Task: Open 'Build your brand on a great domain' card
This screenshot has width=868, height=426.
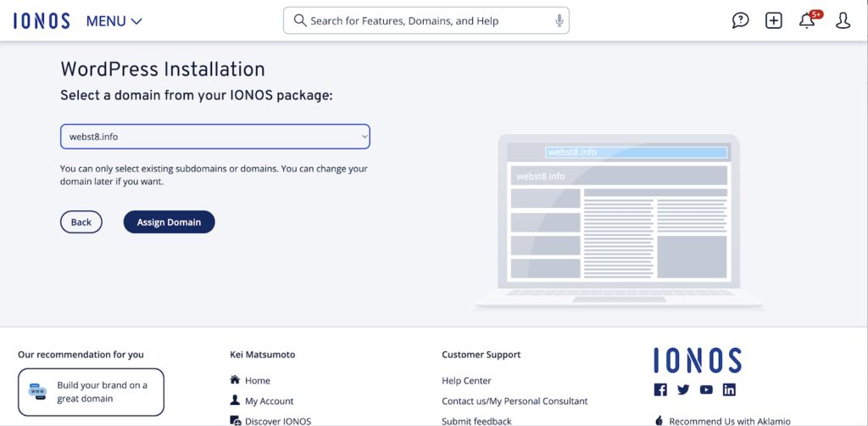Action: (91, 391)
